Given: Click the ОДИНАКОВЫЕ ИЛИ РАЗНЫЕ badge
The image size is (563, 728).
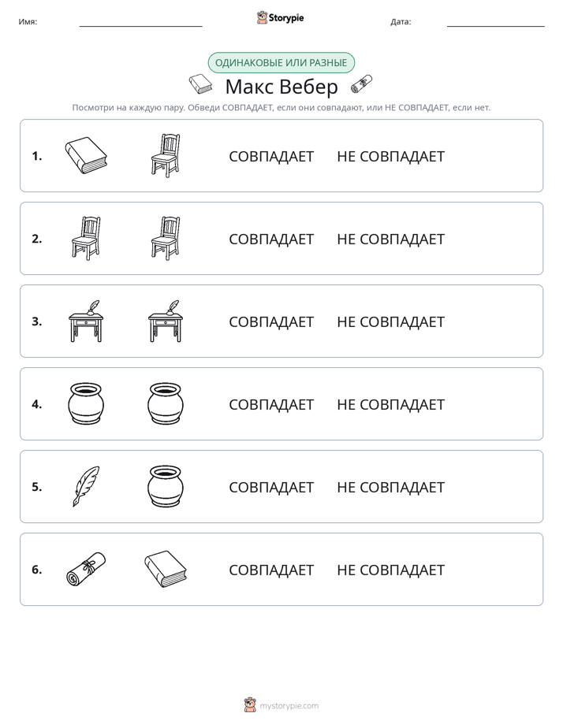Looking at the screenshot, I should click(281, 63).
